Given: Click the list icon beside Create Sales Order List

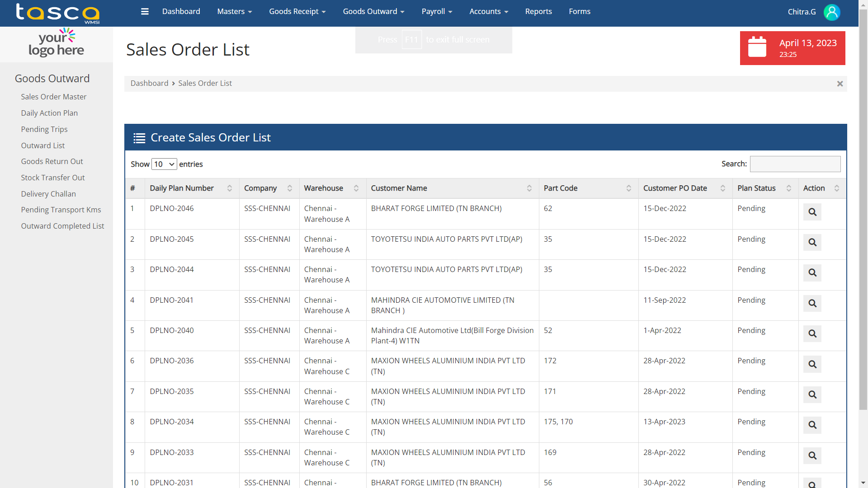Looking at the screenshot, I should tap(139, 138).
